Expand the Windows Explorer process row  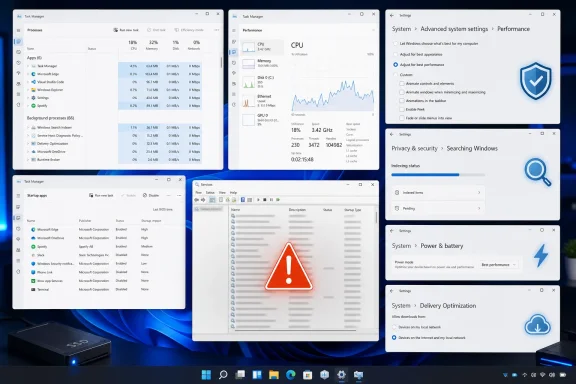click(28, 90)
